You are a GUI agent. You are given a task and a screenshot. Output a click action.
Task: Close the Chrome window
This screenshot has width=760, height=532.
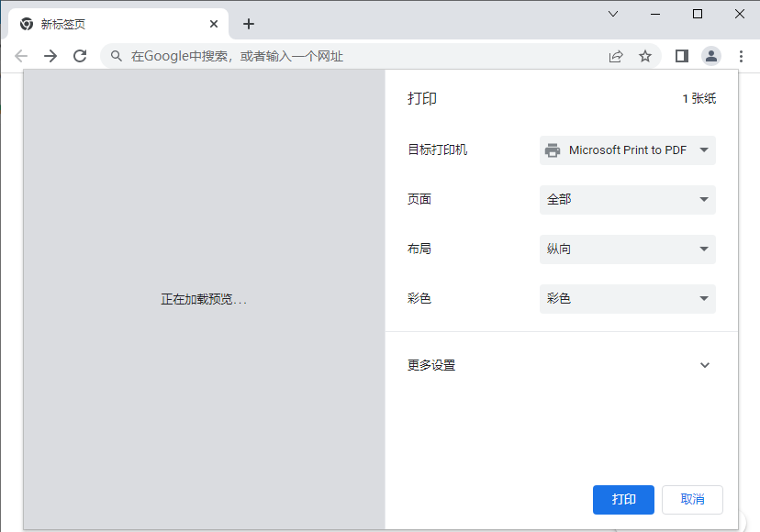tap(740, 14)
